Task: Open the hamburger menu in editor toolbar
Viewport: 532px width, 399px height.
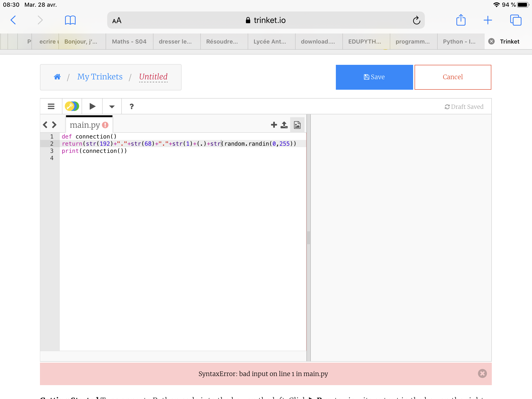Action: pyautogui.click(x=51, y=106)
